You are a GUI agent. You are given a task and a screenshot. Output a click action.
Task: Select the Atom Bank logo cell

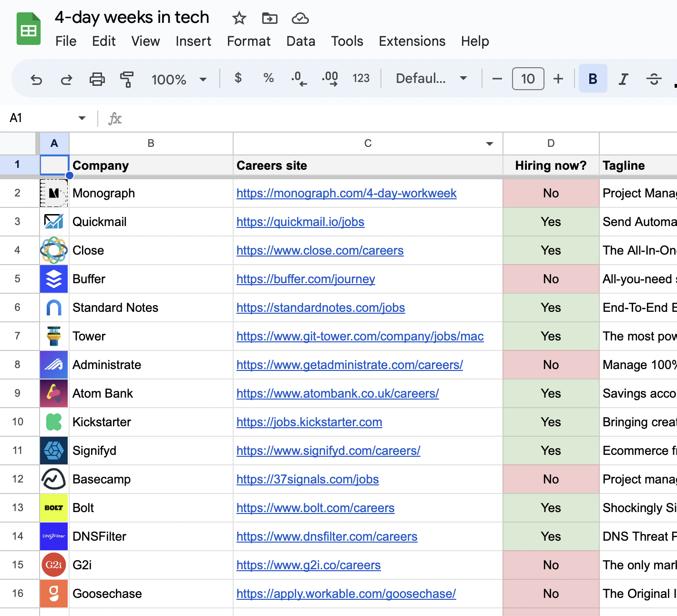54,393
